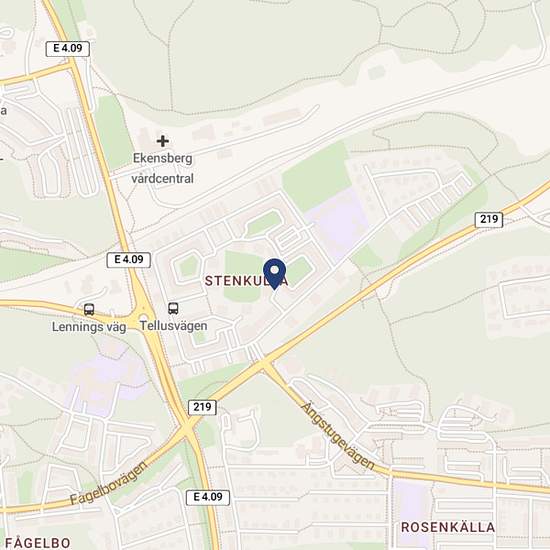This screenshot has height=550, width=550.
Task: Click the ROSENKÄLLA district label
Action: click(448, 527)
